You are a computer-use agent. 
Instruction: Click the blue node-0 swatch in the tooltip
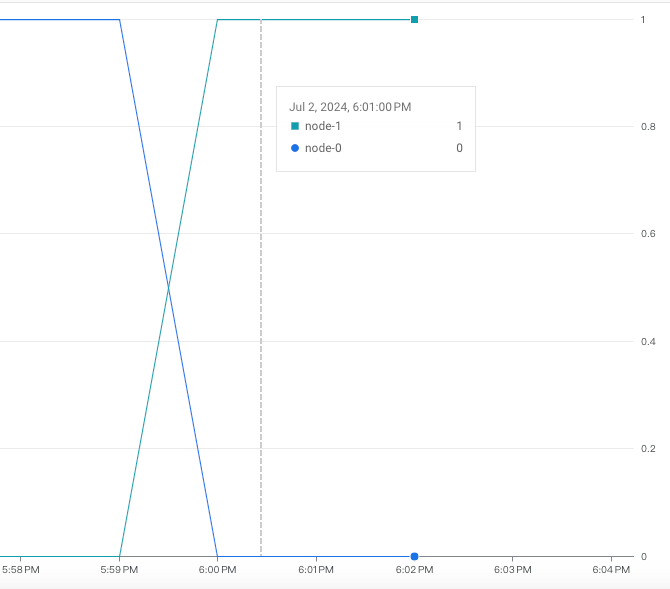(x=295, y=148)
